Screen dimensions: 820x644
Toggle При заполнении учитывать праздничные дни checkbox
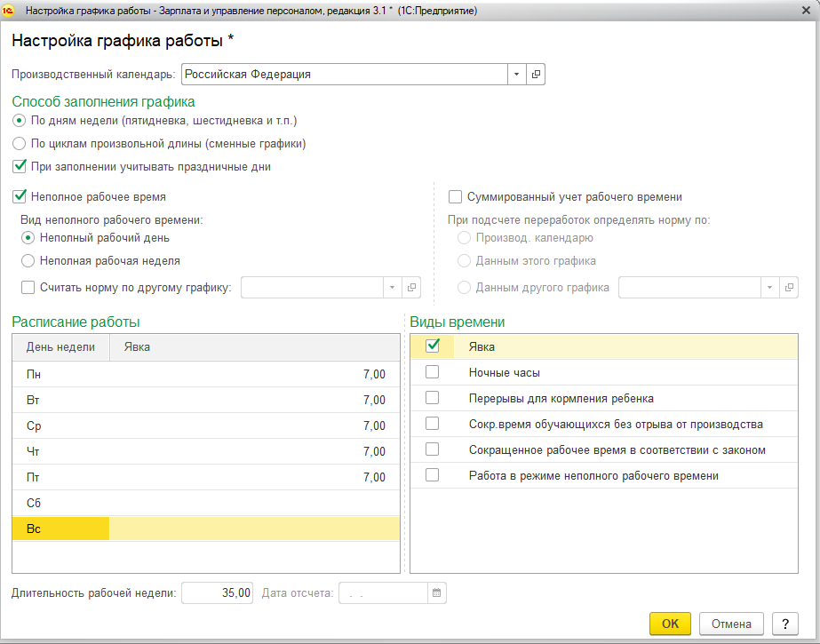(20, 166)
